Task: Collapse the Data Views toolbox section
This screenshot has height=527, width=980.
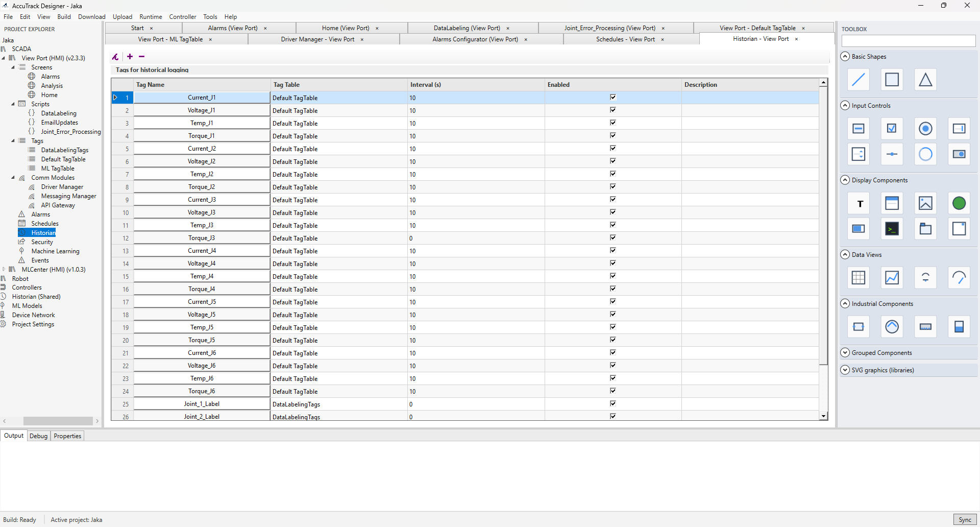Action: [x=845, y=255]
